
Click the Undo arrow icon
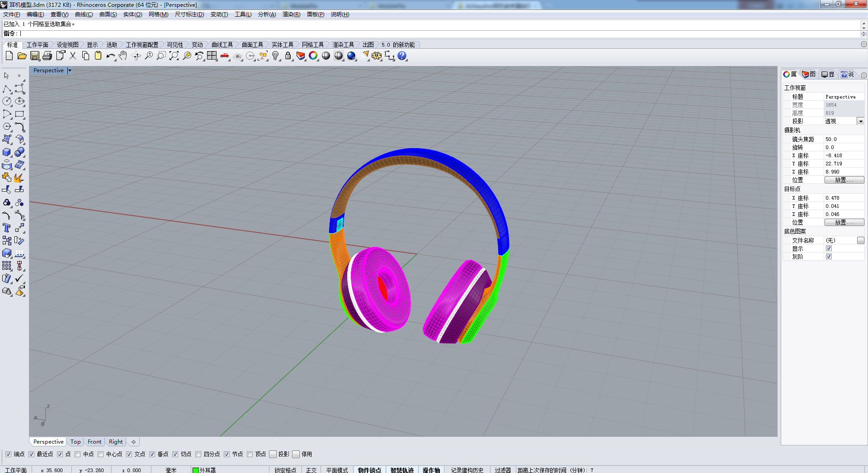[x=110, y=56]
